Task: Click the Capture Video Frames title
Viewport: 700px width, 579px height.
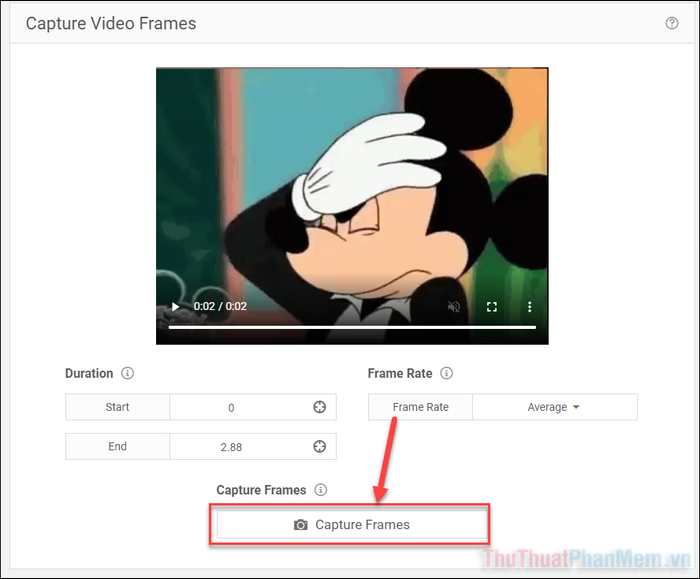Action: pyautogui.click(x=111, y=24)
